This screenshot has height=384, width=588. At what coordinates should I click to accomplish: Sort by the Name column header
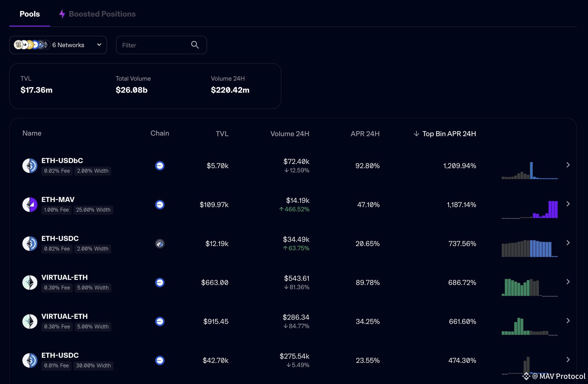pos(32,133)
